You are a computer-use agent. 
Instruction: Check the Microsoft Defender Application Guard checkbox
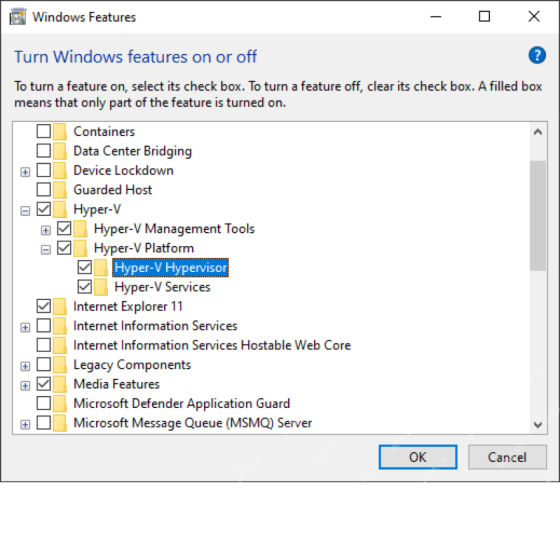[x=44, y=403]
